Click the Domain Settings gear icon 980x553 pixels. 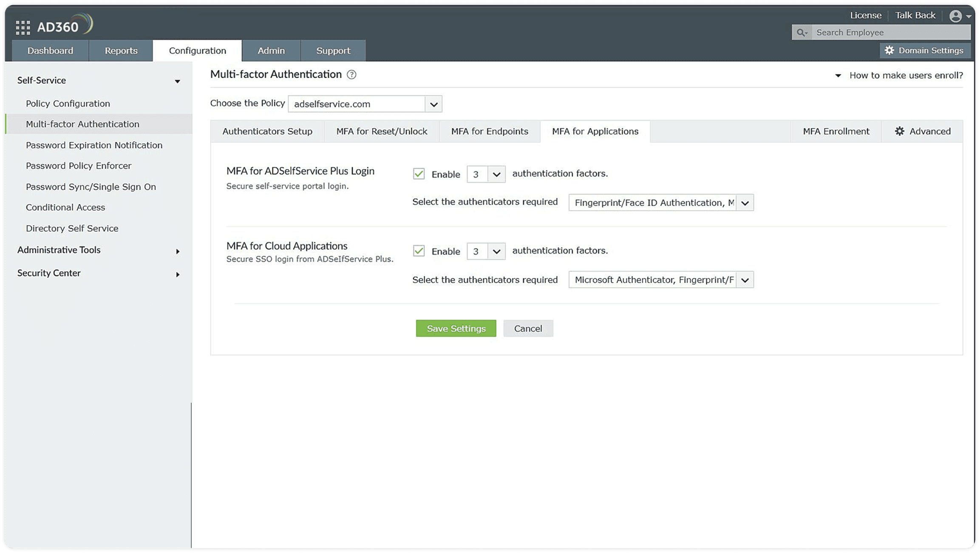click(889, 51)
